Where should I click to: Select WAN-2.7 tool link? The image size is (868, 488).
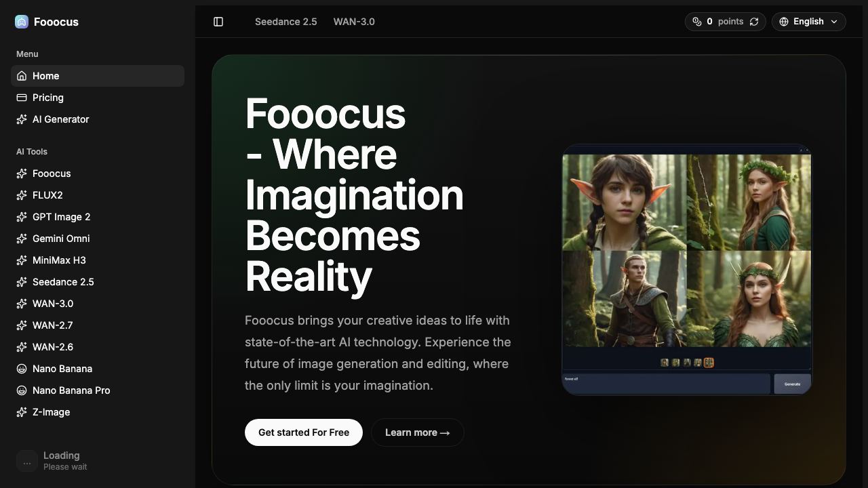98,325
